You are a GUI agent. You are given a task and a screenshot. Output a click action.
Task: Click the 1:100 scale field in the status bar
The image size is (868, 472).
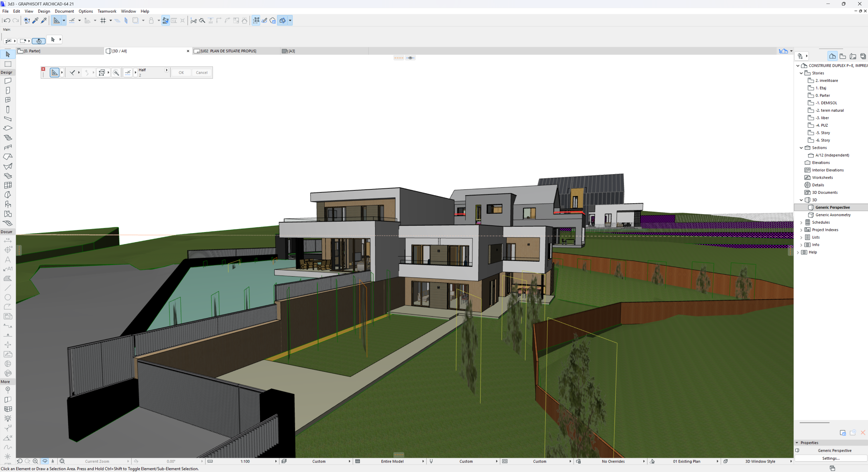click(245, 461)
